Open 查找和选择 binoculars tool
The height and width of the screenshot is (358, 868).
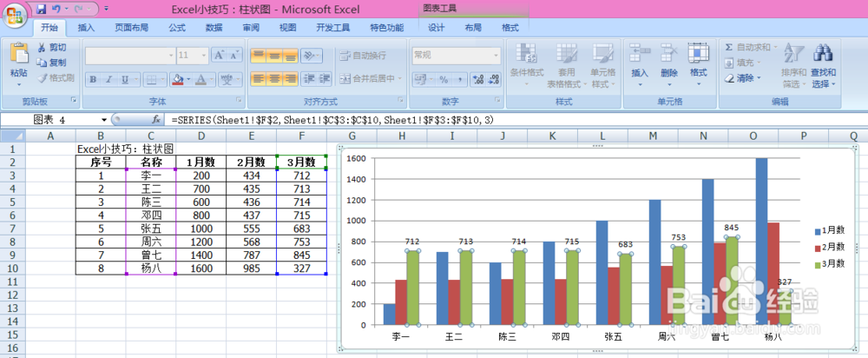coord(824,66)
